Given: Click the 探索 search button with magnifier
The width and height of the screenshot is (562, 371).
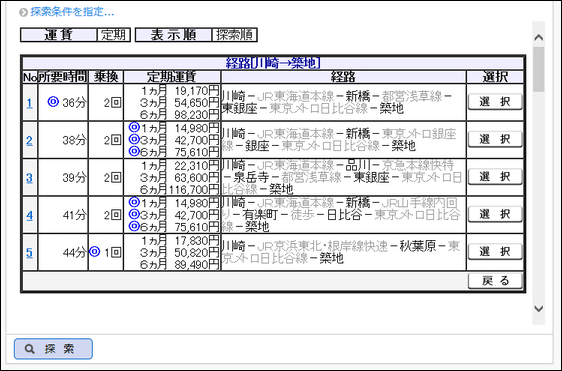Looking at the screenshot, I should coord(53,349).
